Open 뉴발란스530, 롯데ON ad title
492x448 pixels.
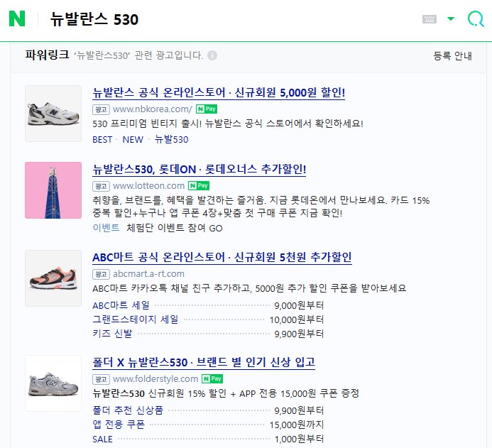tap(199, 170)
